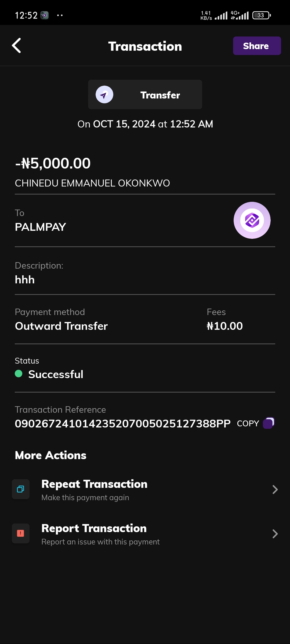Tap the Outward Transfer payment method
This screenshot has width=290, height=644.
point(61,326)
